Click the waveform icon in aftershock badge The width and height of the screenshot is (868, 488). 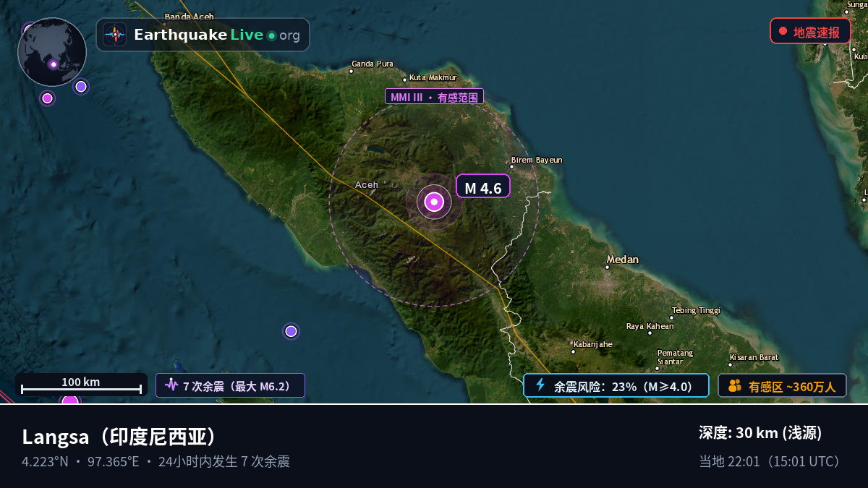[x=171, y=385]
